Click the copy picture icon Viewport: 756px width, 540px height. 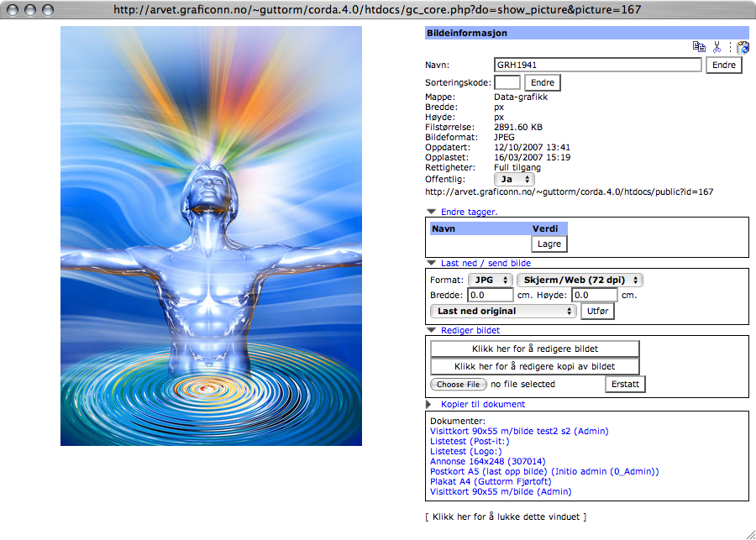coord(699,48)
